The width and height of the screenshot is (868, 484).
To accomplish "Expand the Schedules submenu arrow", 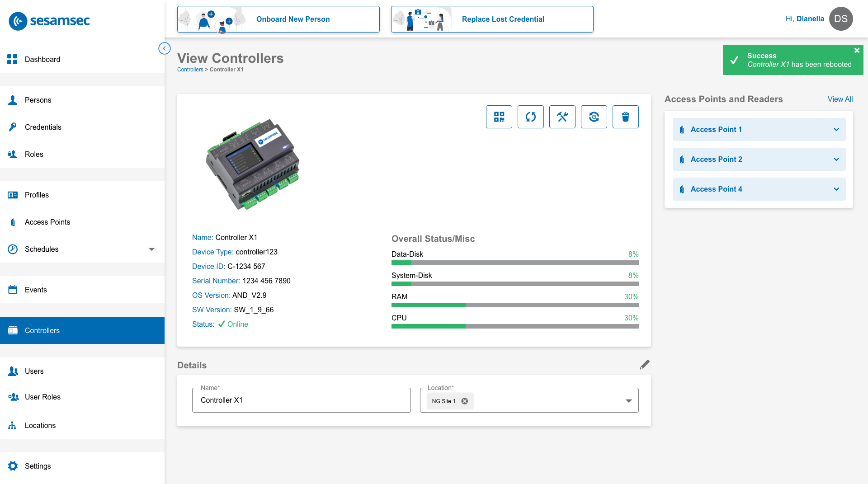I will pyautogui.click(x=152, y=249).
